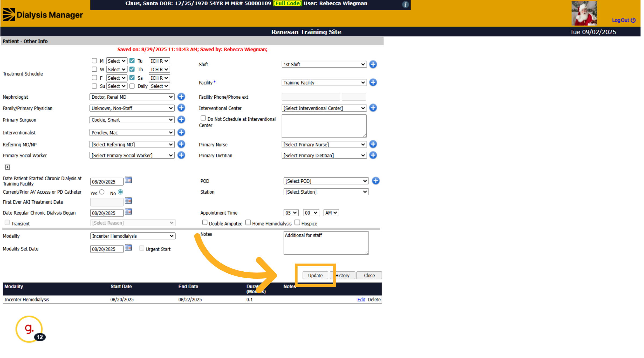
Task: Enable the Daily treatment checkbox
Action: 133,86
